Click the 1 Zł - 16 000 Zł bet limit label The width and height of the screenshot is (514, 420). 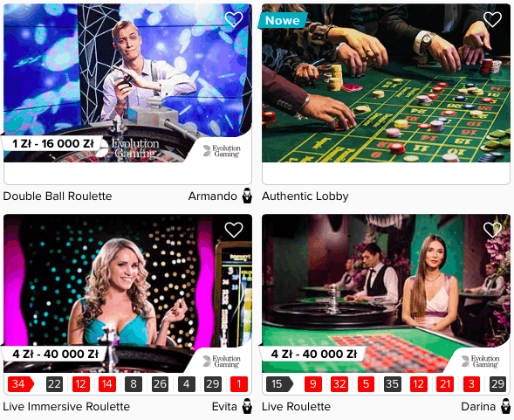pyautogui.click(x=53, y=143)
